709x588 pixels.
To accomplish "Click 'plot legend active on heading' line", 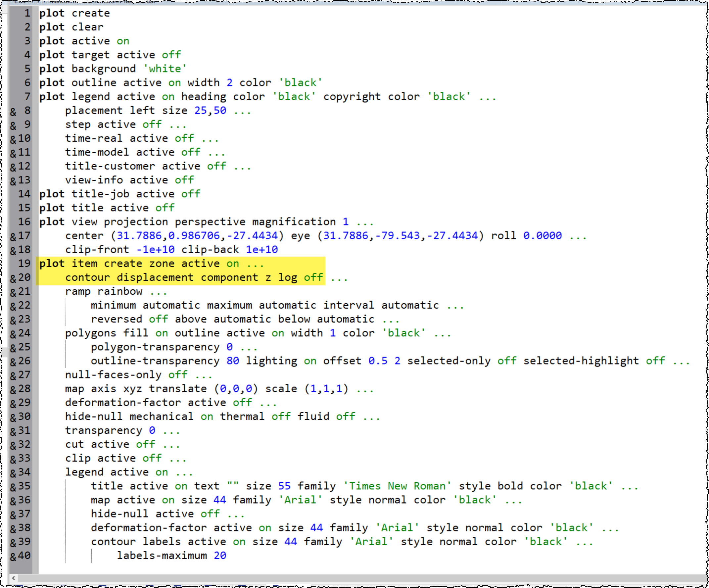I will coord(268,97).
